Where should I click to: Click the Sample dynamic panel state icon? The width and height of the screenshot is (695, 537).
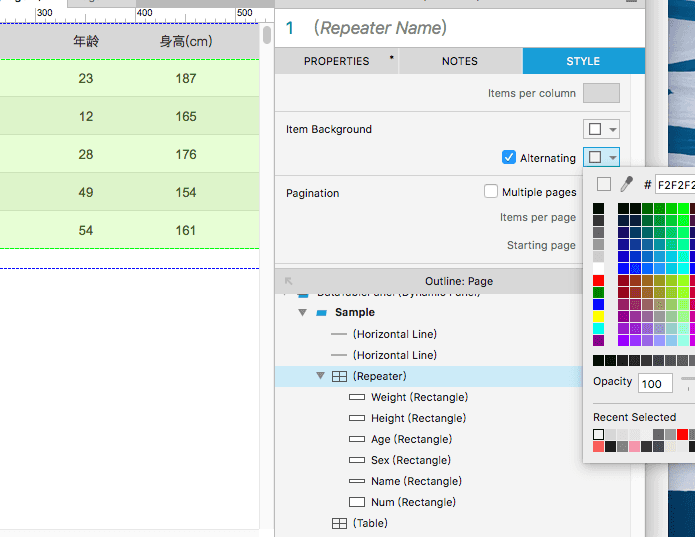coord(321,313)
